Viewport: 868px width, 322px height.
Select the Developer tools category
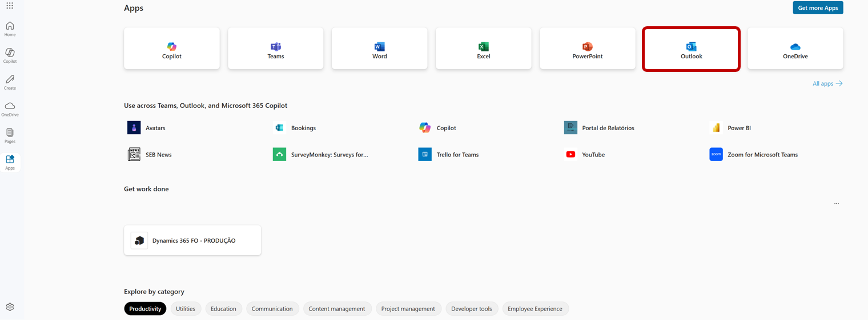tap(471, 309)
